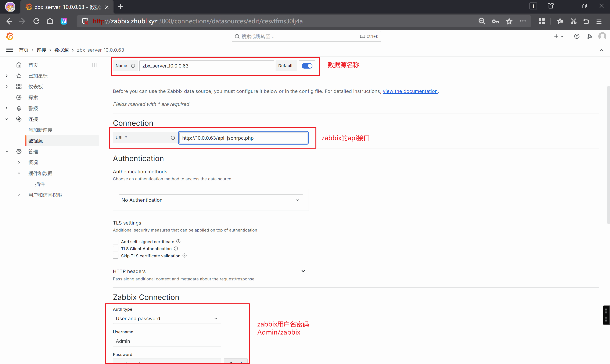Dock or undock the sidebar panel icon

[x=95, y=65]
